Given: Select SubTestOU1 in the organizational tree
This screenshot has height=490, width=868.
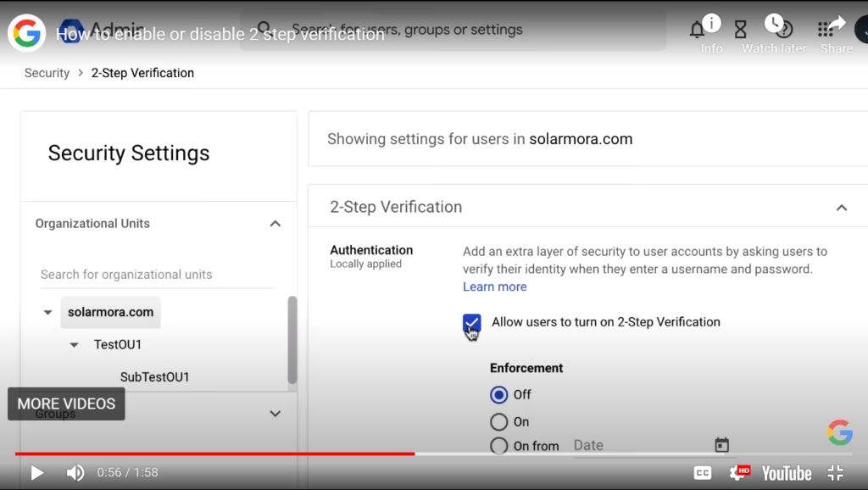Looking at the screenshot, I should [x=155, y=376].
